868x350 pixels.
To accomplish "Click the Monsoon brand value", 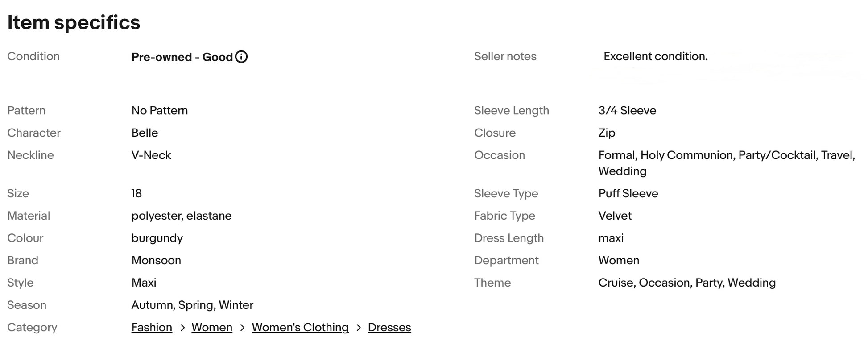I will pyautogui.click(x=156, y=260).
